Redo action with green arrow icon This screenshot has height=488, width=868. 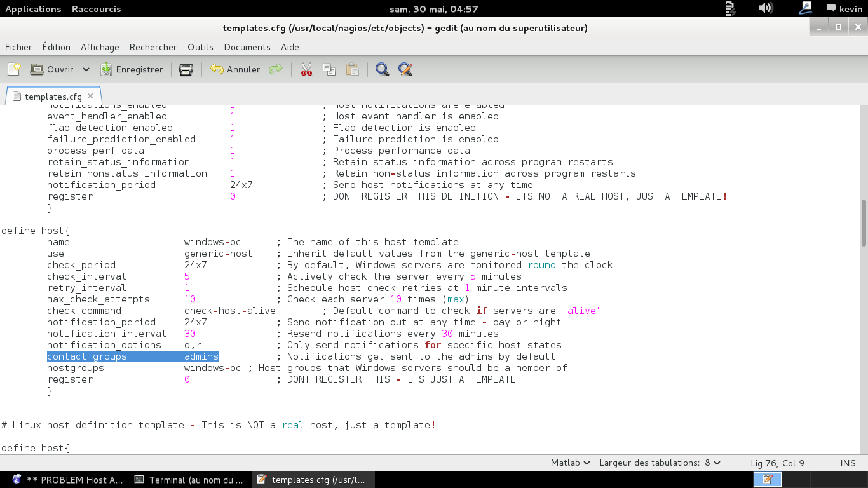(x=275, y=69)
